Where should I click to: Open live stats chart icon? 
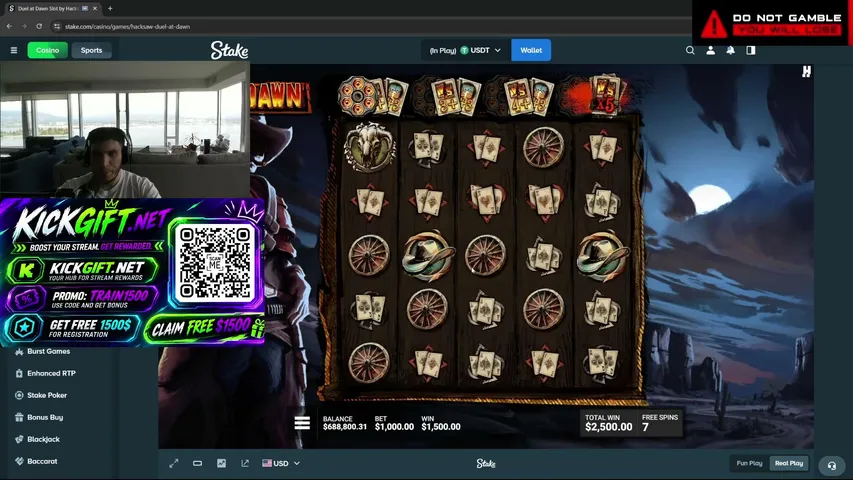pos(221,463)
